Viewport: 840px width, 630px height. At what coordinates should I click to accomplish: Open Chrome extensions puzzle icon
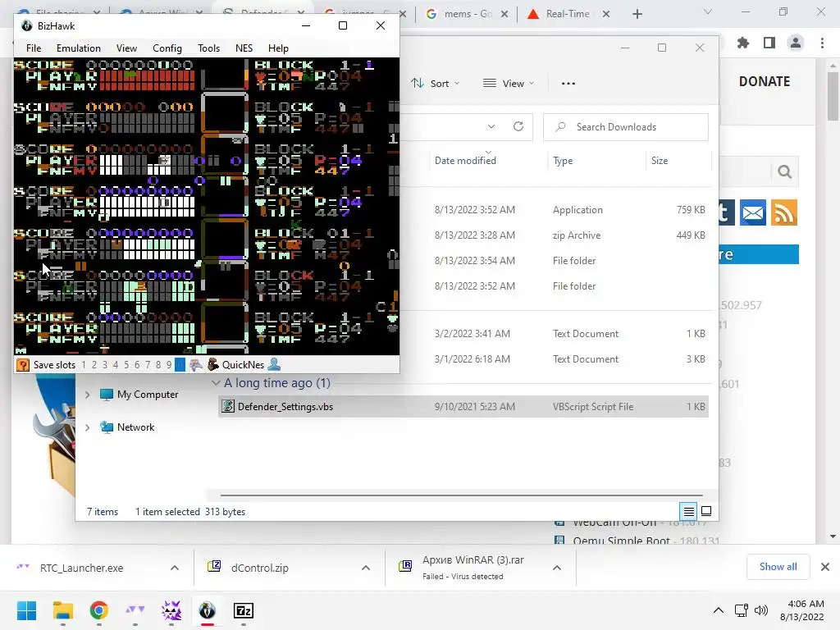click(x=743, y=43)
